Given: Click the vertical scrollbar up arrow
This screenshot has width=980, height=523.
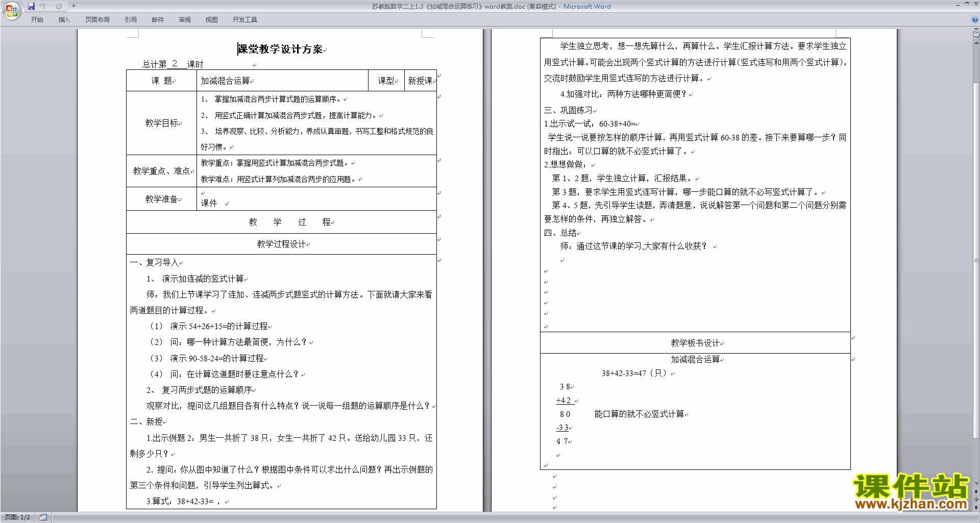Looking at the screenshot, I should [976, 43].
